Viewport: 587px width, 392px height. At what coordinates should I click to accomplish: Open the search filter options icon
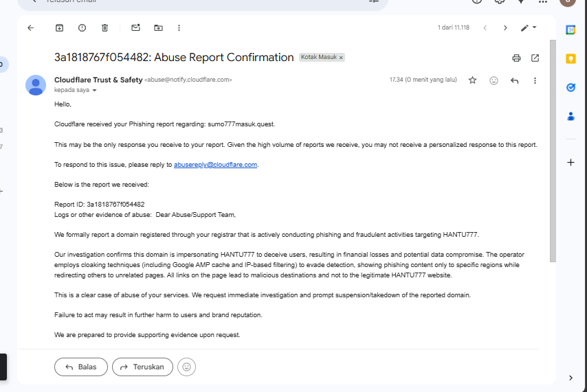[374, 1]
